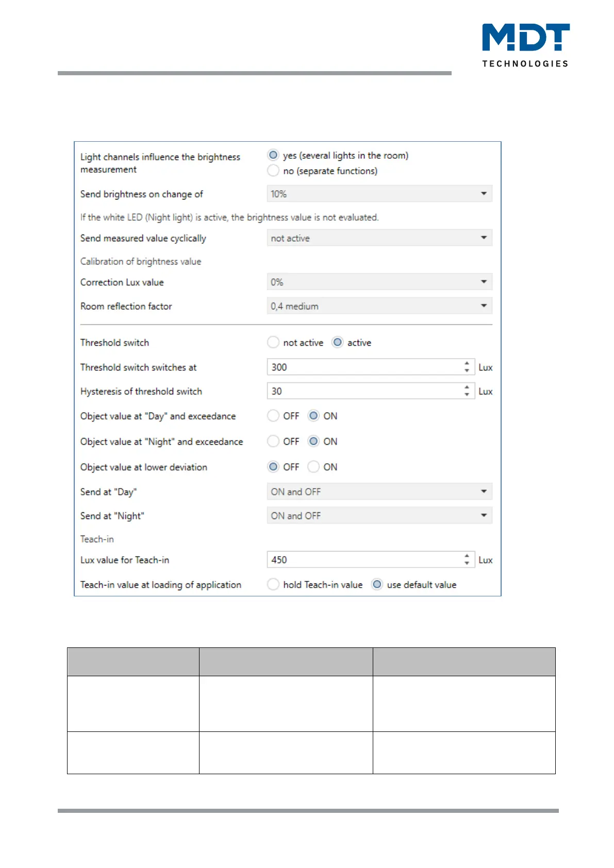Set Threshold switch to 'active'
This screenshot has width=614, height=868.
(x=338, y=342)
